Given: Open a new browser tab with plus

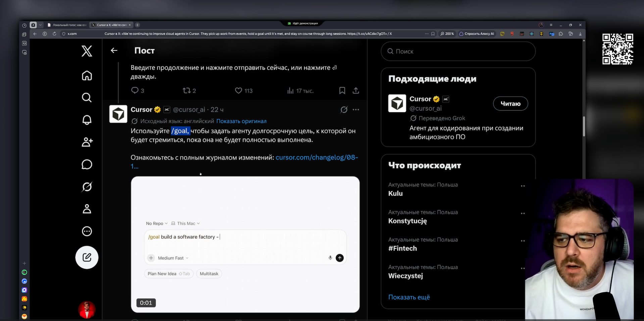Looking at the screenshot, I should [x=138, y=25].
